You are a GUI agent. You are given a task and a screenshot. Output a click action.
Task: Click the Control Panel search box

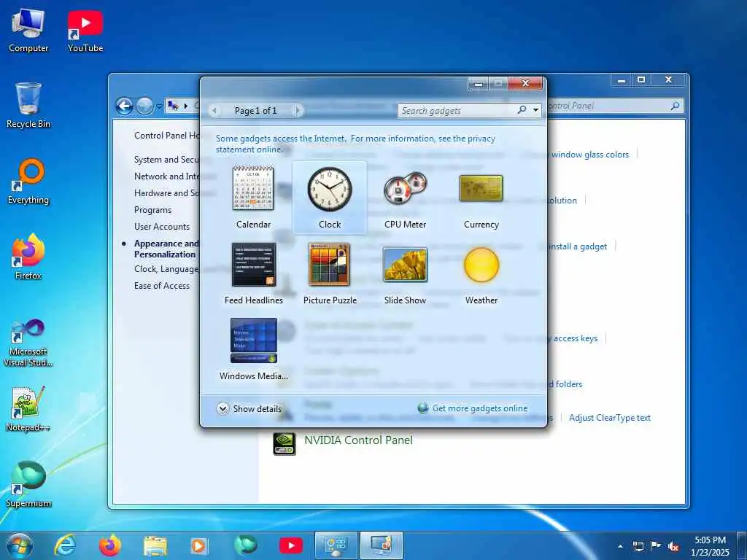click(x=614, y=106)
